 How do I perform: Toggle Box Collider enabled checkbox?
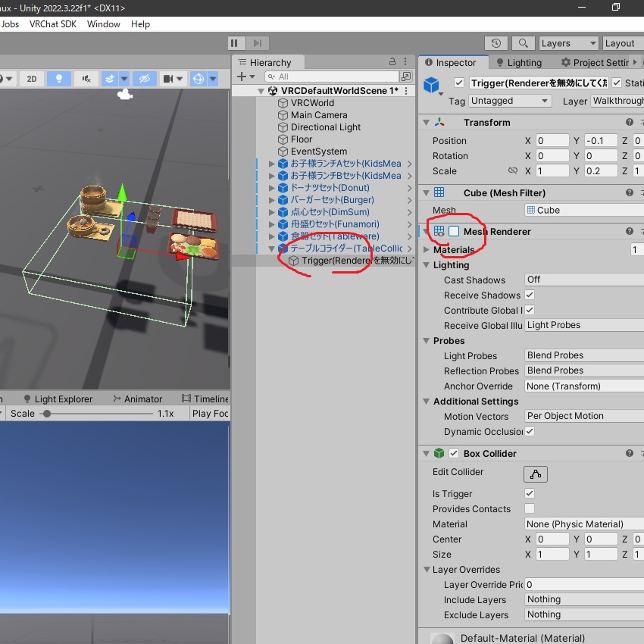tap(453, 453)
